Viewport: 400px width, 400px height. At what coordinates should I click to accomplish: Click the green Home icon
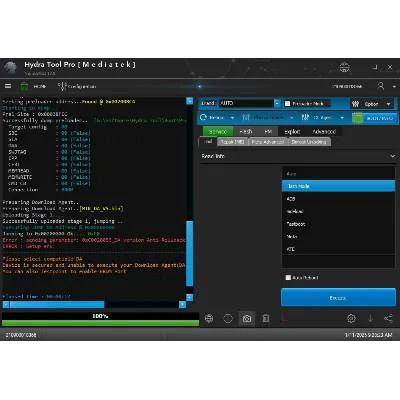[24, 86]
